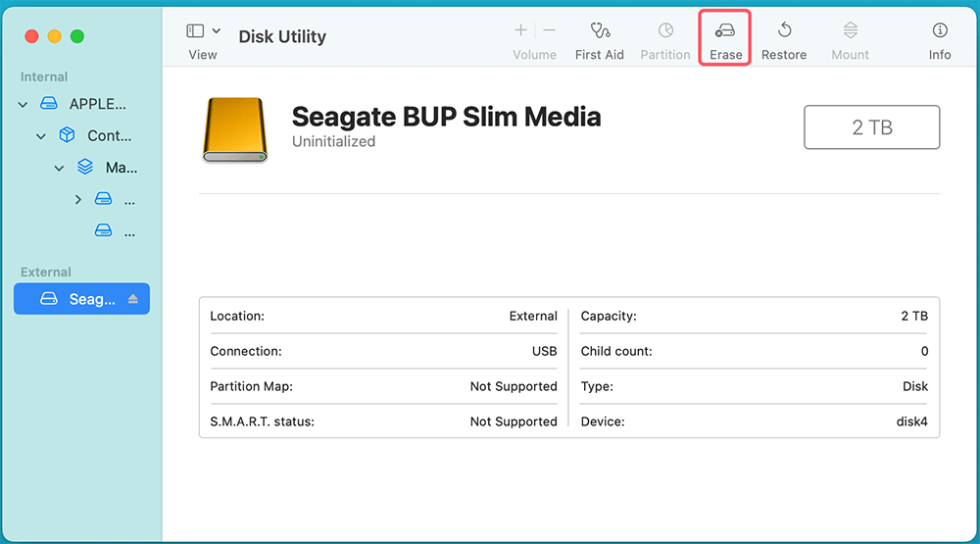Eject the Seagate external drive

click(132, 299)
